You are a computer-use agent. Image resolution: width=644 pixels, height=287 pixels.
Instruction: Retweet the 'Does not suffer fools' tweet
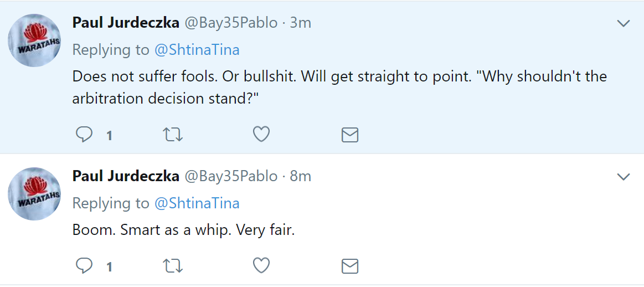[173, 135]
